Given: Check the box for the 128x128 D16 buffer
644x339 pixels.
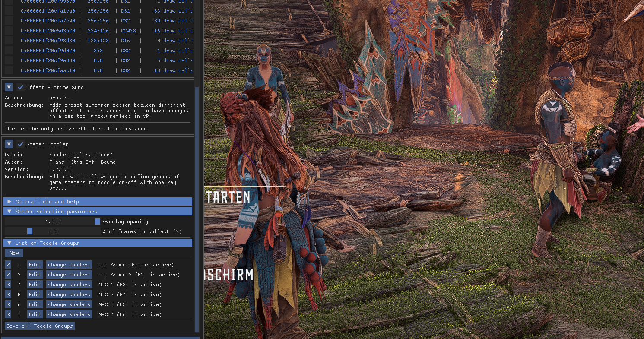Looking at the screenshot, I should pos(9,41).
